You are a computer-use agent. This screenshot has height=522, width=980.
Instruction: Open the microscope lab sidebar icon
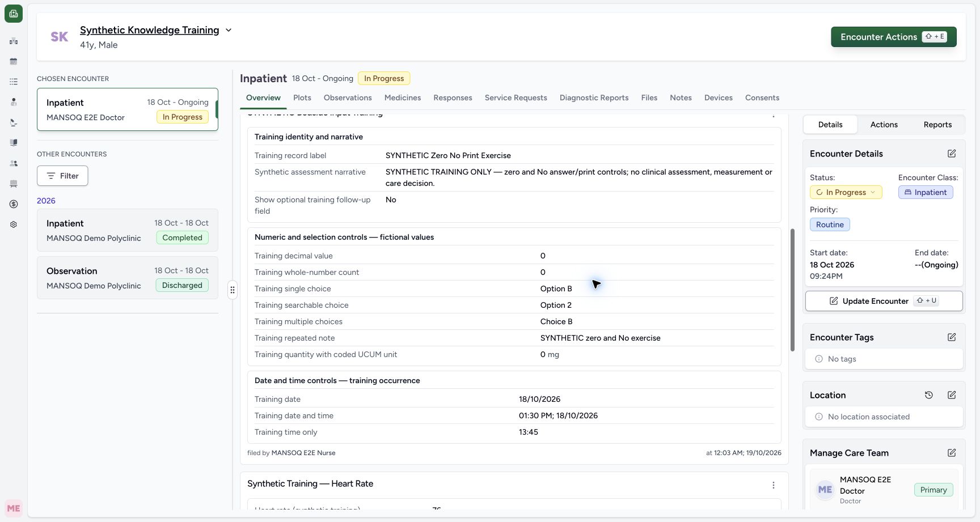(x=14, y=122)
